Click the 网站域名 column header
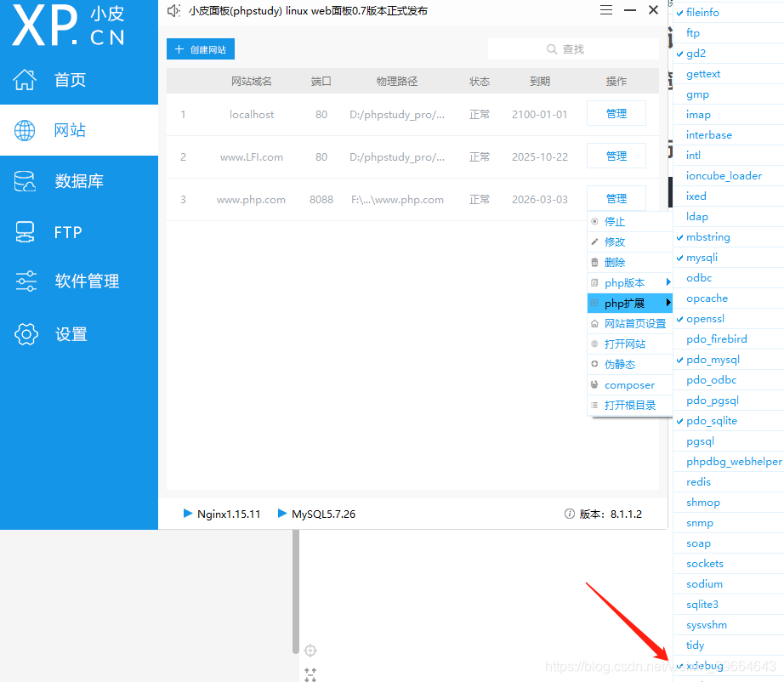This screenshot has height=682, width=784. (251, 81)
